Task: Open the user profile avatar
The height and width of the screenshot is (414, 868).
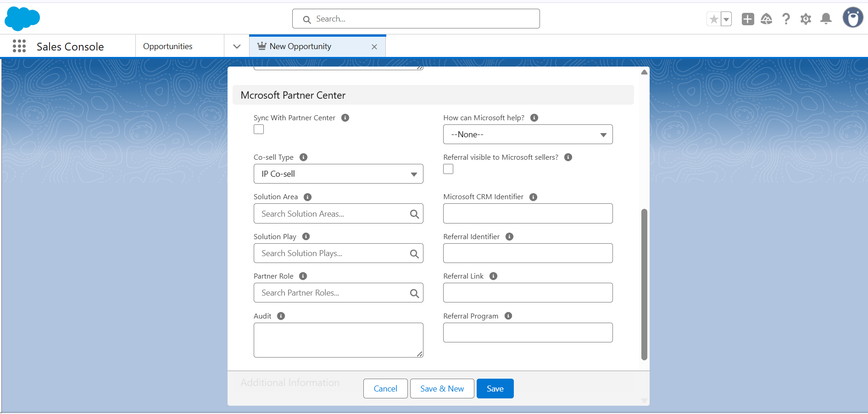Action: coord(852,18)
